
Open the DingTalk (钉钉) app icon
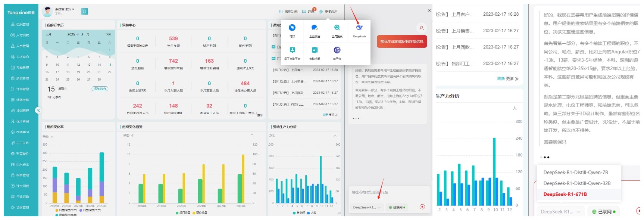[292, 28]
